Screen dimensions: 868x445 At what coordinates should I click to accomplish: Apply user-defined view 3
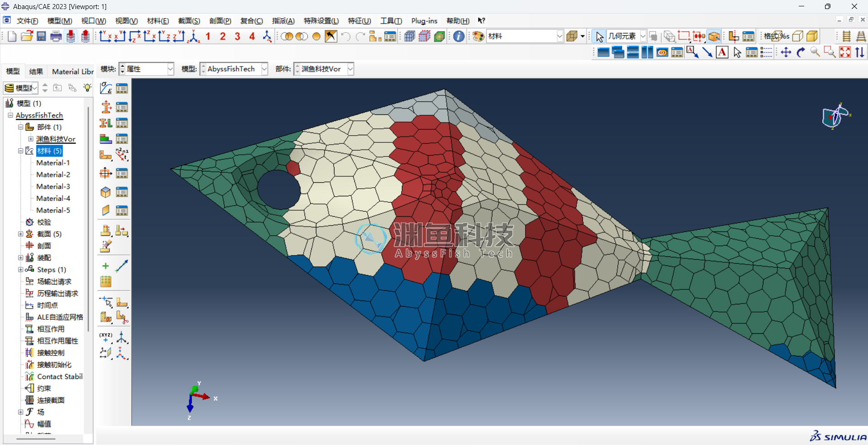[238, 36]
